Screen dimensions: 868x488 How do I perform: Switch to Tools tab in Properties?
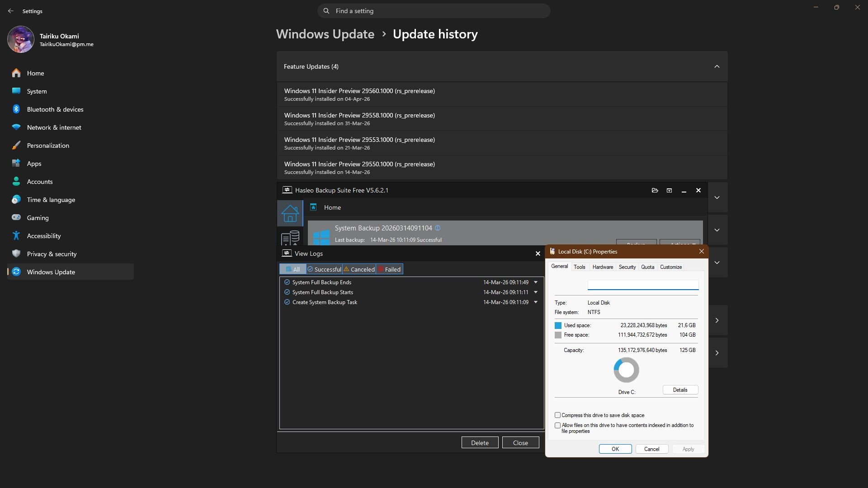point(580,267)
